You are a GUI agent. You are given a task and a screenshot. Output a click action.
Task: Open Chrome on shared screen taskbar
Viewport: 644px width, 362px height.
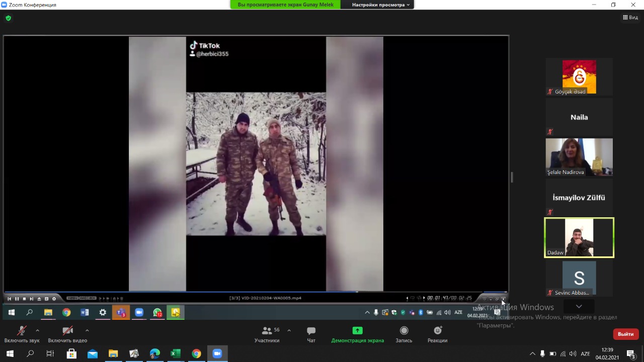point(66,312)
